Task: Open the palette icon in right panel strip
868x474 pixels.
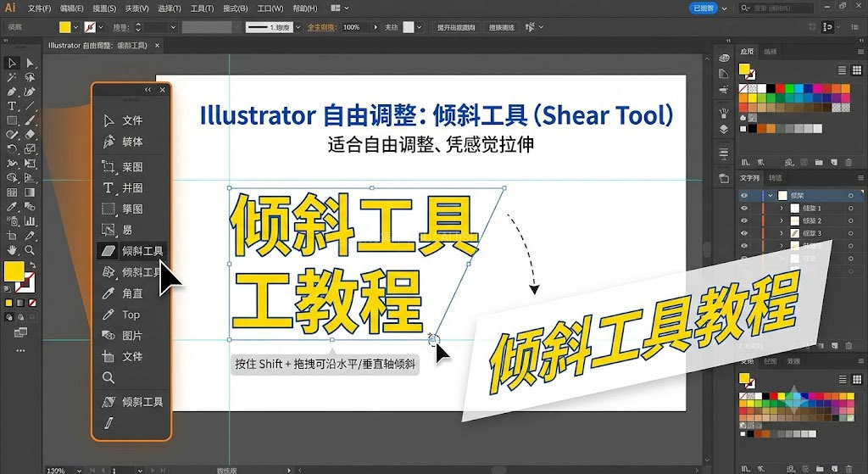Action: click(724, 58)
